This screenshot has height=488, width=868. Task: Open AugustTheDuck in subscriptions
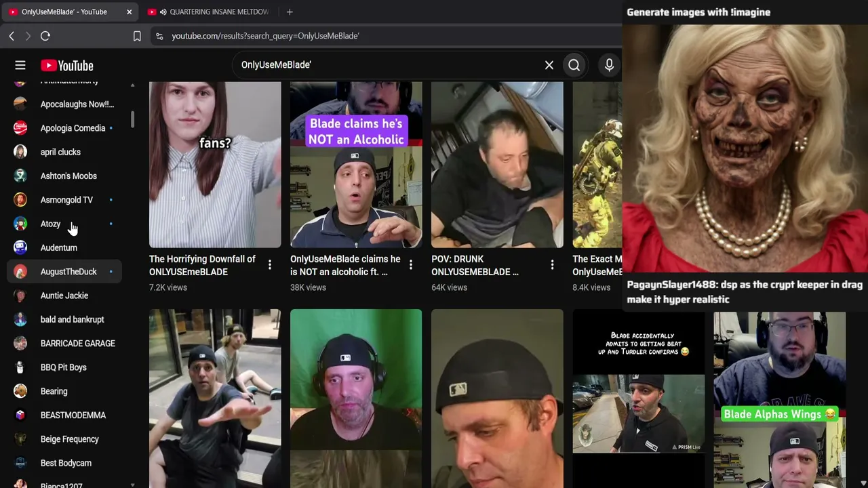tap(64, 272)
